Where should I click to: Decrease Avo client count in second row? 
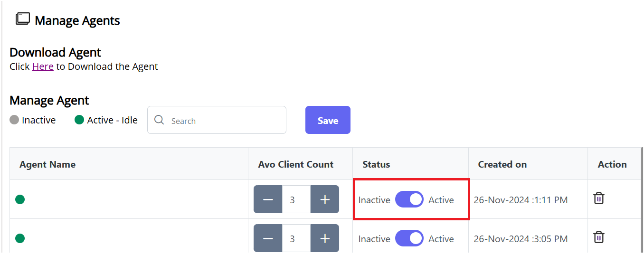tap(268, 239)
